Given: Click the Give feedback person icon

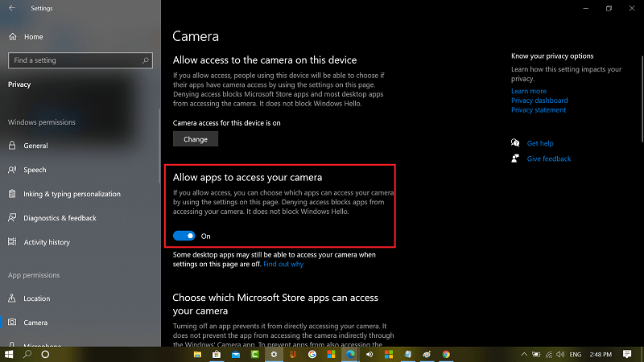Looking at the screenshot, I should click(515, 158).
